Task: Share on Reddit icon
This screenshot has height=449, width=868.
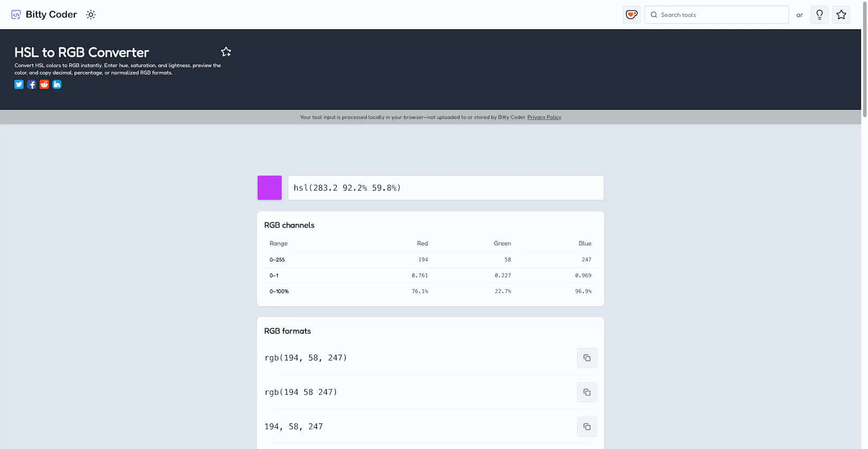Action: (44, 84)
